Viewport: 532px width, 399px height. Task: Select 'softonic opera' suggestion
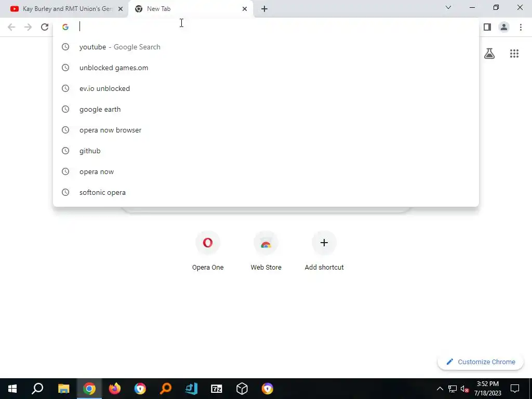(x=266, y=192)
